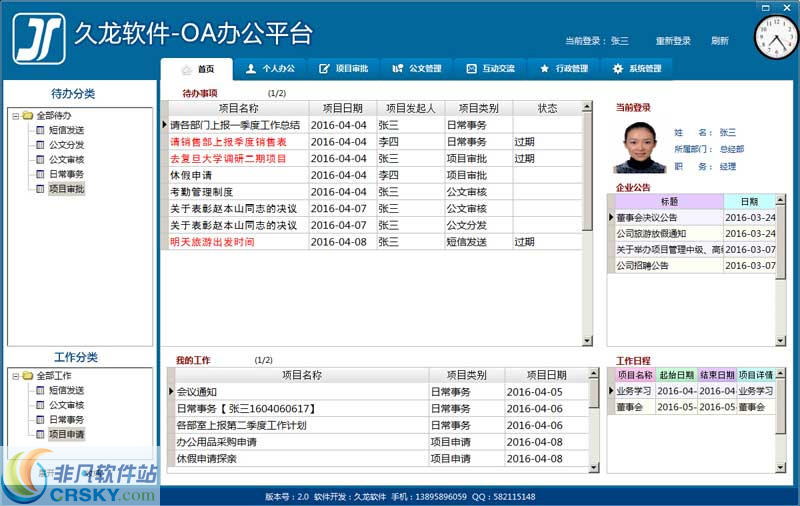Screen dimensions: 800x506
Task: Click the icon beside 日常事务 under 全部工作
Action: [40, 420]
